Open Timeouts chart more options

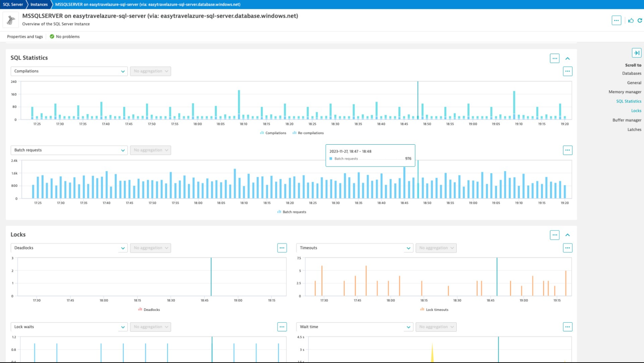point(567,248)
